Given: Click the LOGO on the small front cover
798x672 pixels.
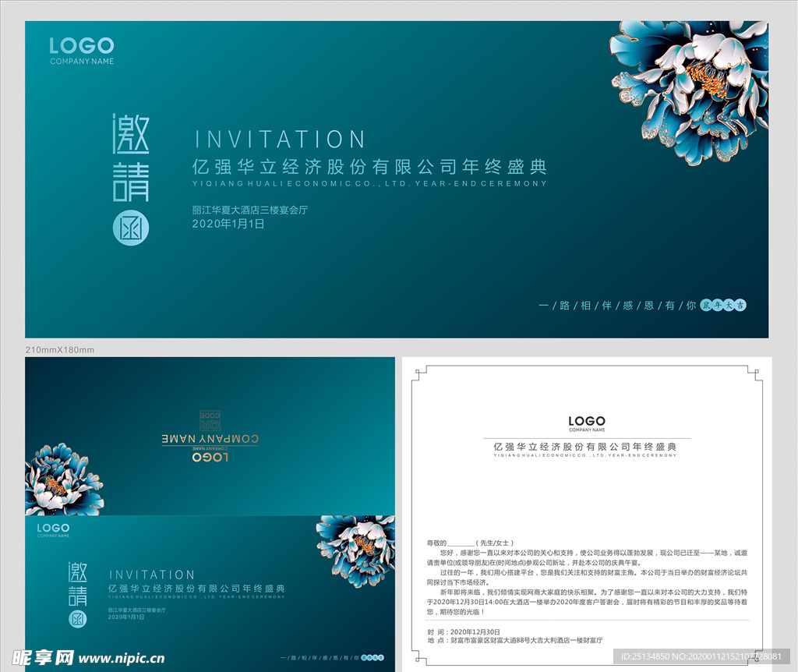Looking at the screenshot, I should (53, 528).
